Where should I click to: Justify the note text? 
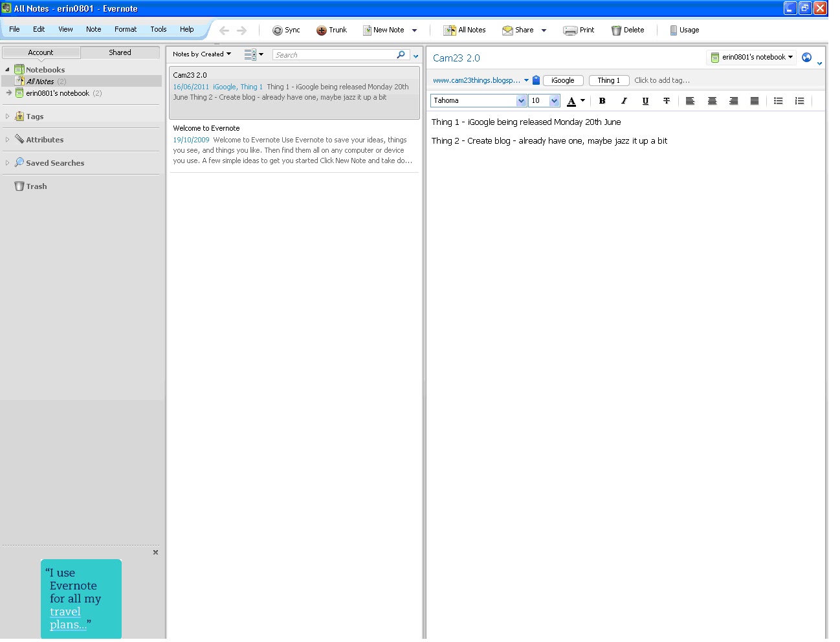[755, 101]
